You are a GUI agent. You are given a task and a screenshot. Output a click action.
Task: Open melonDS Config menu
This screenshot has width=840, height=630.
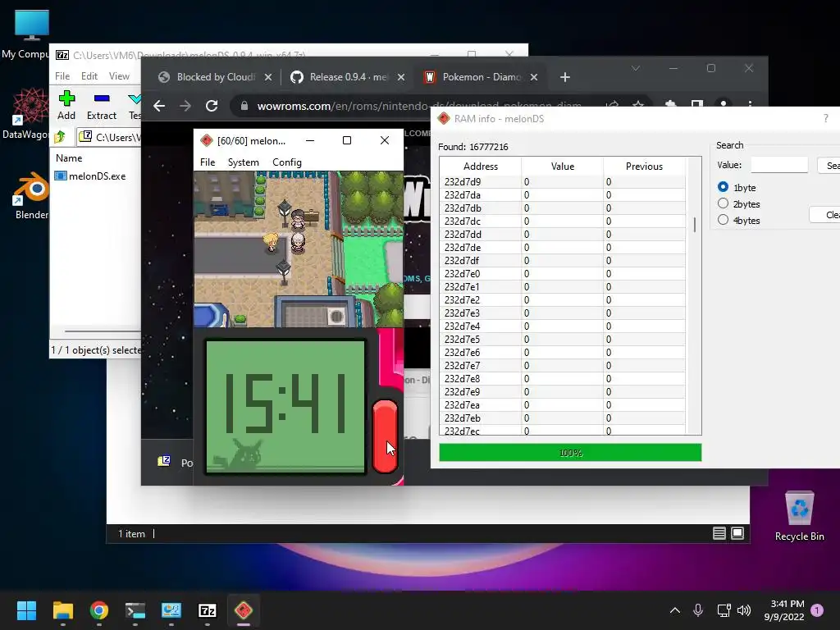[x=286, y=162]
